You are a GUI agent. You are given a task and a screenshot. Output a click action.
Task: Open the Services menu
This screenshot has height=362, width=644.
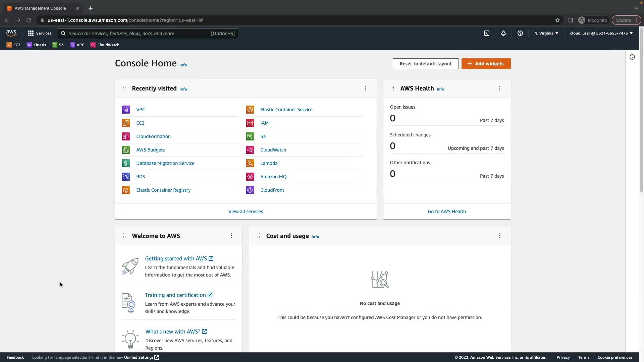(40, 33)
